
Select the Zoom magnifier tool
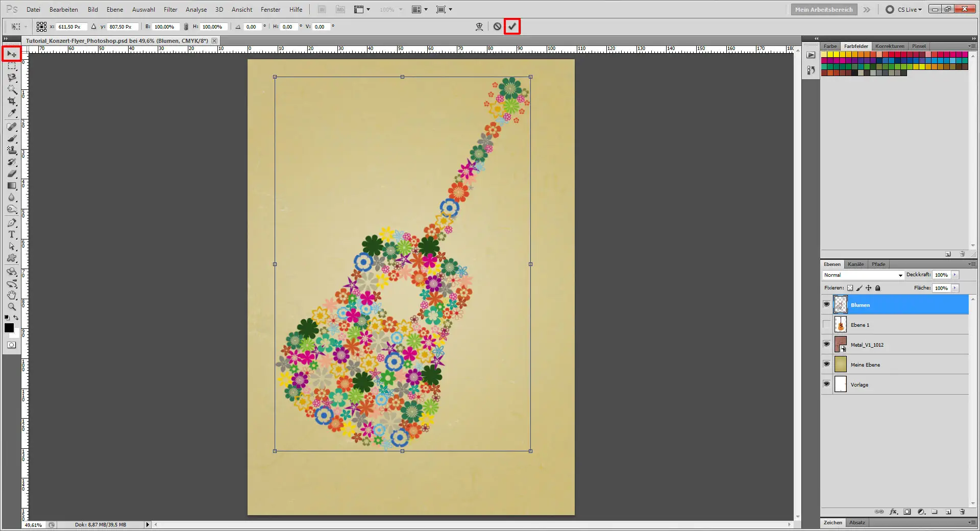coord(12,307)
